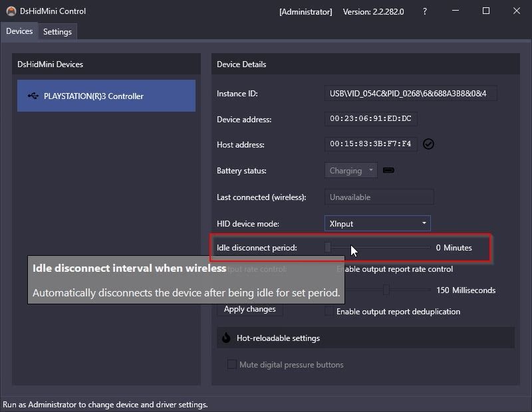Switch to the Devices tab

[x=19, y=31]
